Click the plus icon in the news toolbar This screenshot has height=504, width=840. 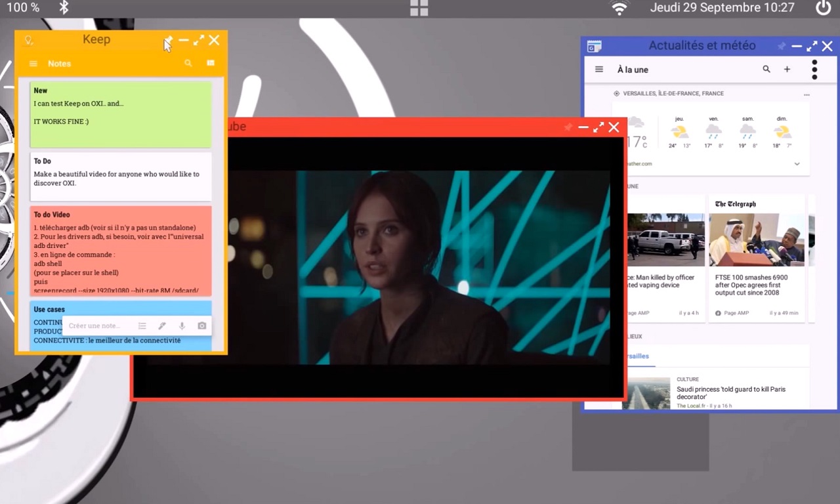pyautogui.click(x=787, y=69)
